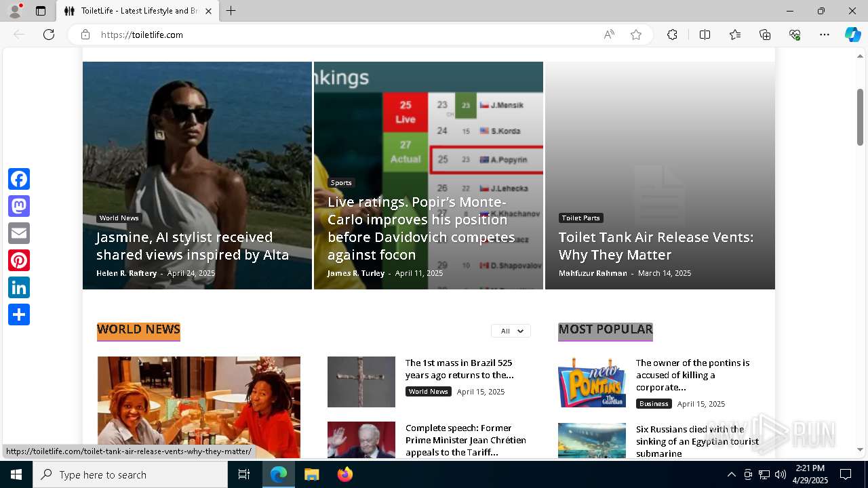This screenshot has width=868, height=488.
Task: Click the browser back arrow
Action: (x=19, y=35)
